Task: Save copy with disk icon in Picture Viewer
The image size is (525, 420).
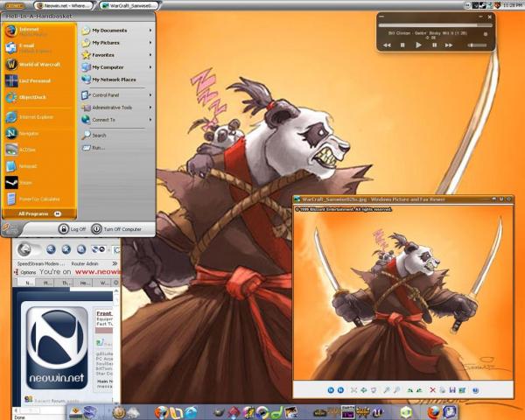Action: point(452,390)
